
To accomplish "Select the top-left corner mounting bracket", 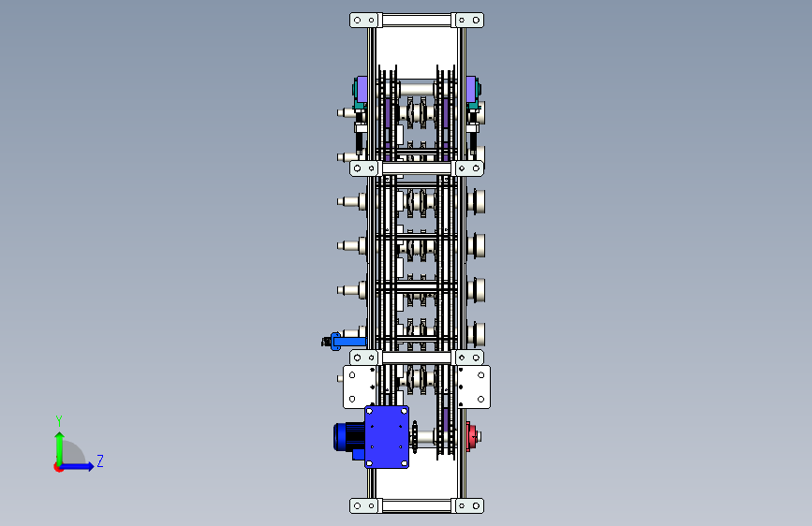I will click(x=365, y=21).
